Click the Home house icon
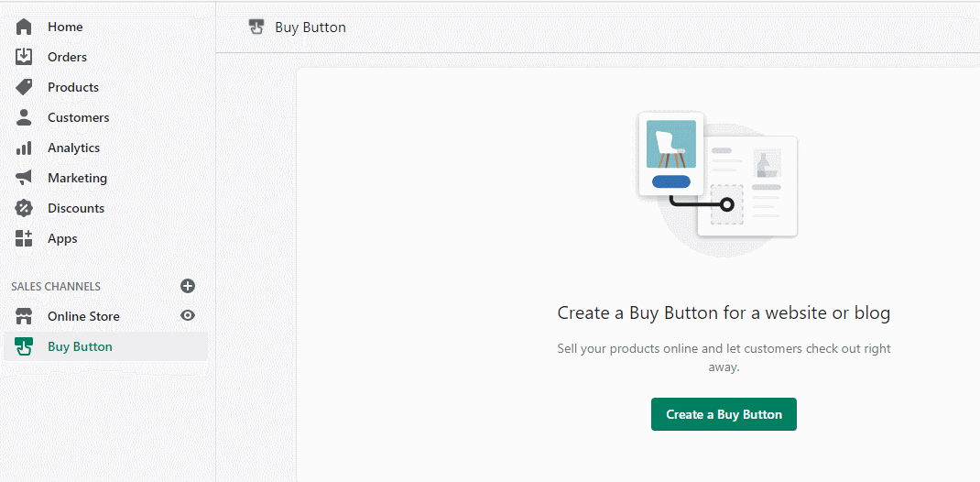The height and width of the screenshot is (482, 980). (24, 27)
